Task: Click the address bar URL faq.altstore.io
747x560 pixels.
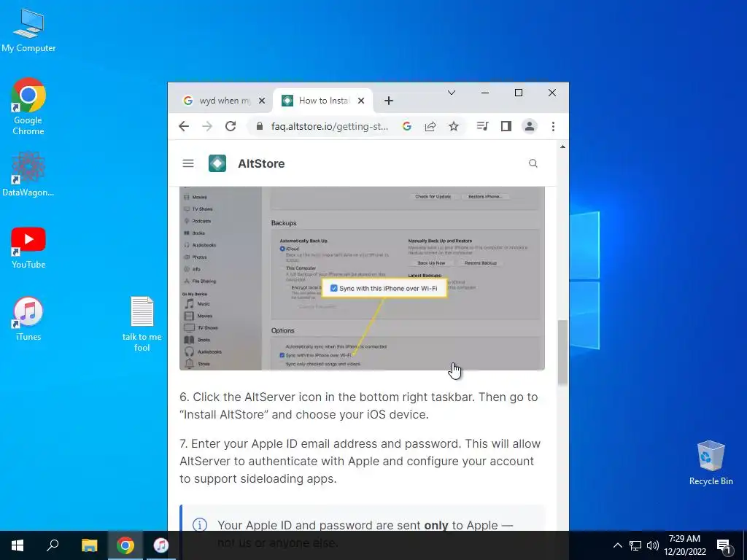Action: [329, 126]
